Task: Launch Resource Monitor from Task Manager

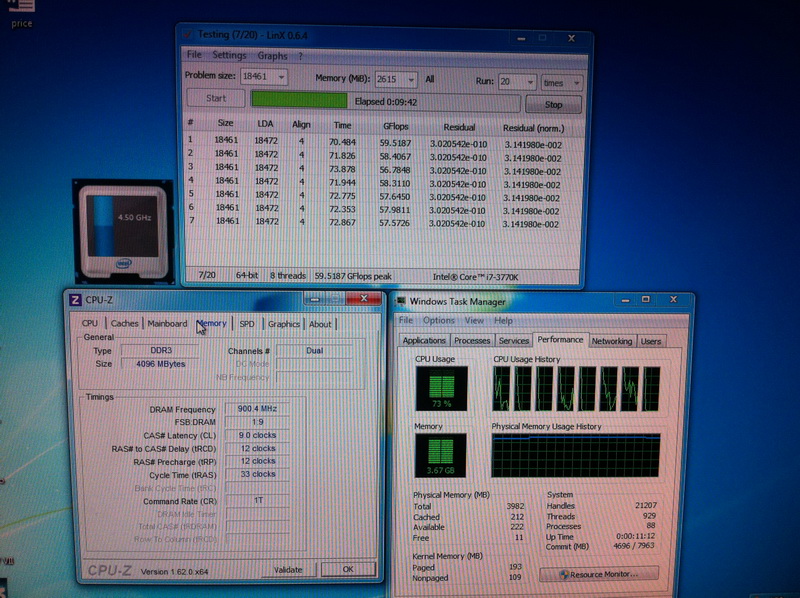Action: pyautogui.click(x=598, y=573)
